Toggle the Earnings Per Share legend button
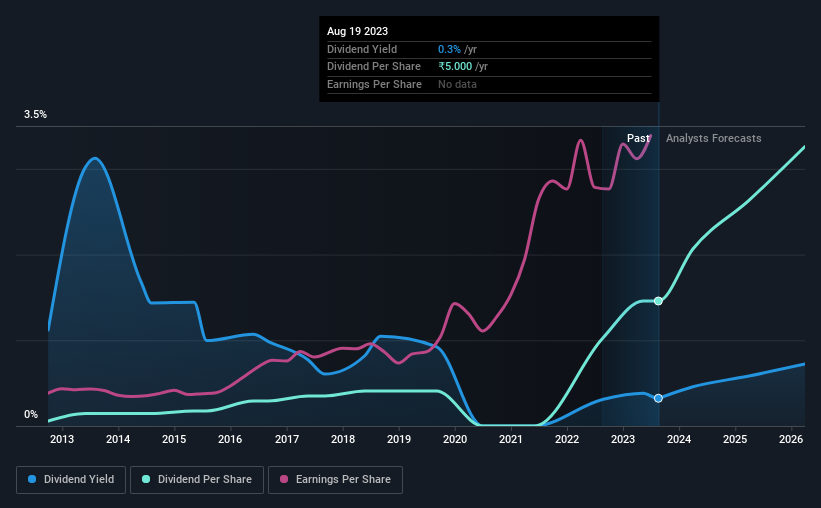 [x=335, y=480]
